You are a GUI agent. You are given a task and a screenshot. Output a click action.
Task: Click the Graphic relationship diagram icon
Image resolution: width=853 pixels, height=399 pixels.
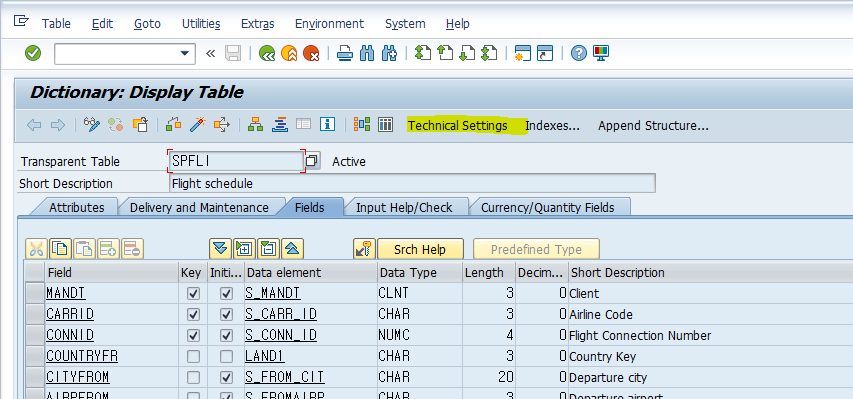[362, 125]
